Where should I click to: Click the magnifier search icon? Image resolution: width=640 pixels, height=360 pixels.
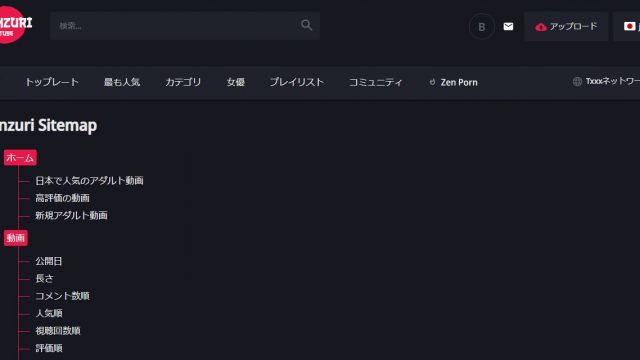(x=307, y=25)
